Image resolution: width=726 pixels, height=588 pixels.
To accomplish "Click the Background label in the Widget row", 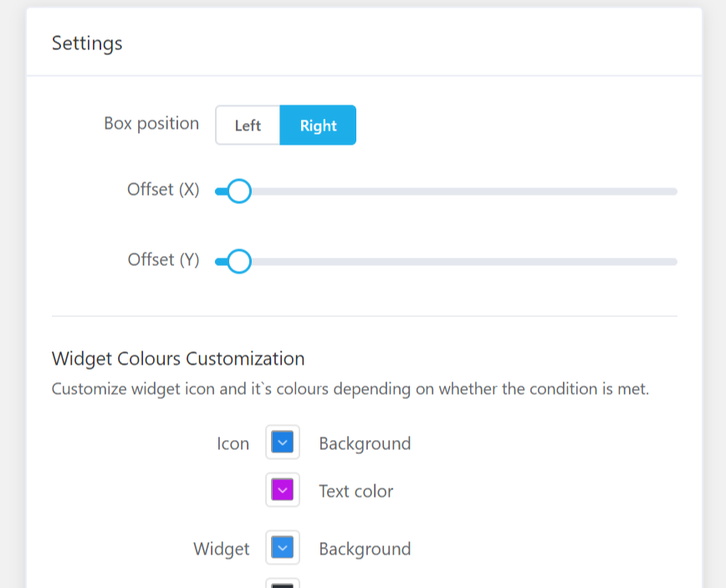I will (x=365, y=550).
